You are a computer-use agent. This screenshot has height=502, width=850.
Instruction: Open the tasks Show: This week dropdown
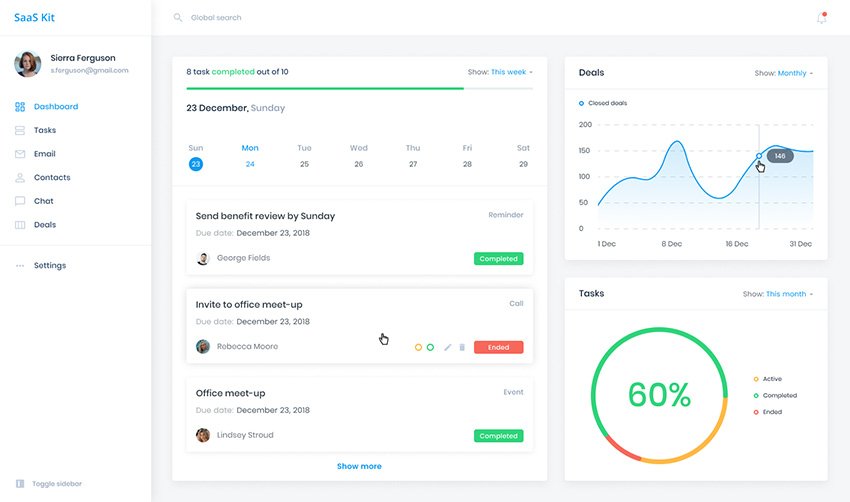click(x=500, y=72)
